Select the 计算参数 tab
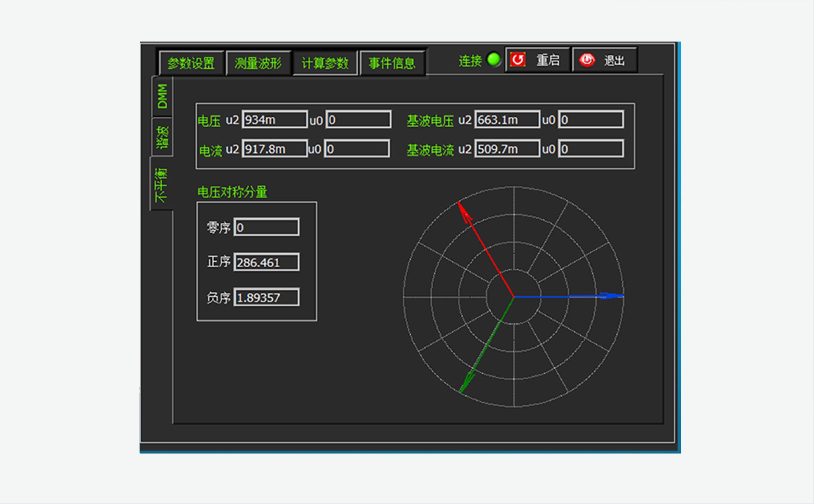 pos(325,63)
